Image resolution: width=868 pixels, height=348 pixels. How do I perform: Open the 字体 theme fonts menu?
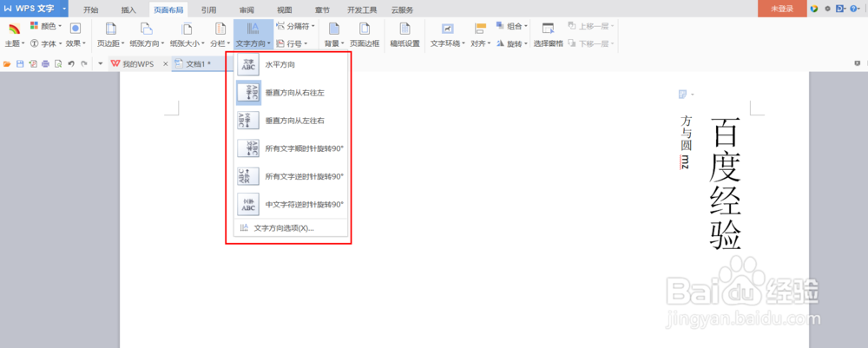(46, 43)
